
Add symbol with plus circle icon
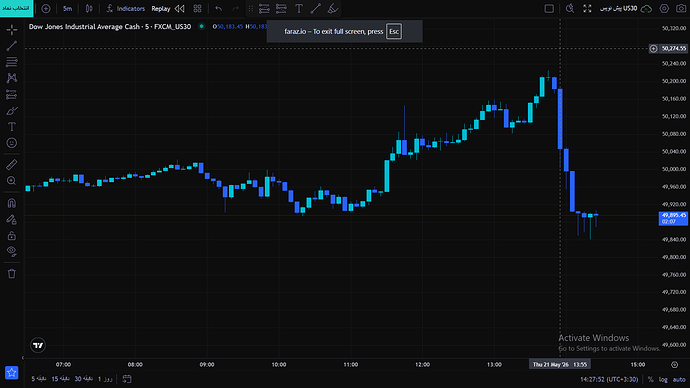(46, 8)
